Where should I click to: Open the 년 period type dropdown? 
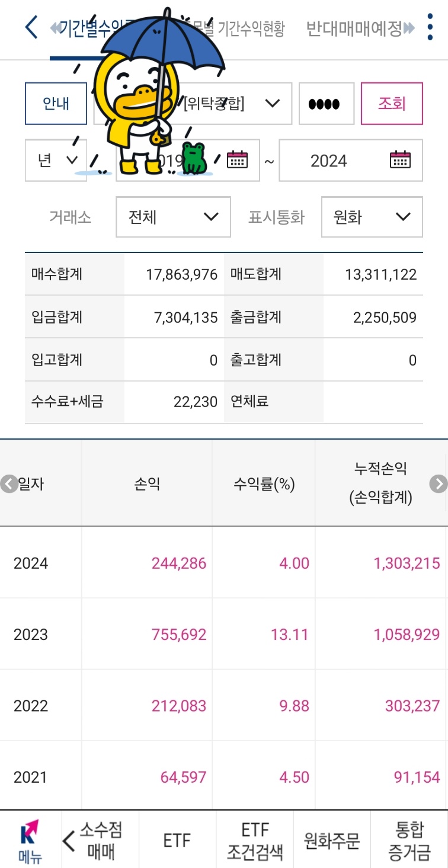56,160
